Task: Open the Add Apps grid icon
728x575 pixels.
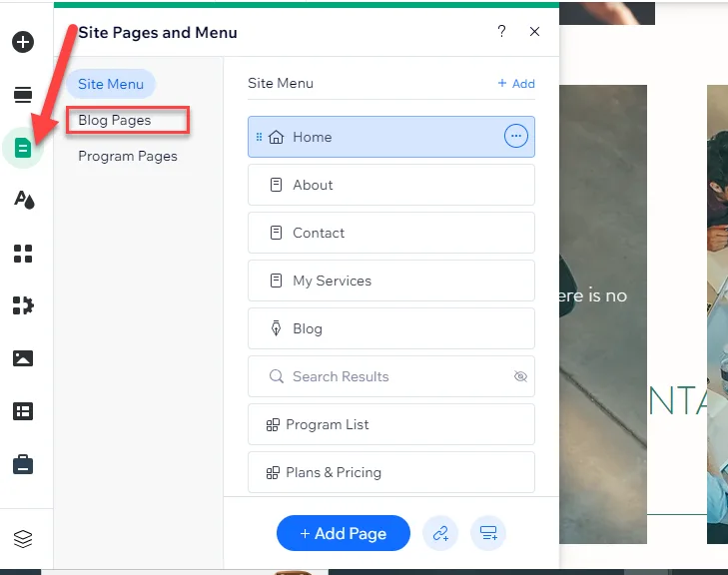Action: (23, 254)
